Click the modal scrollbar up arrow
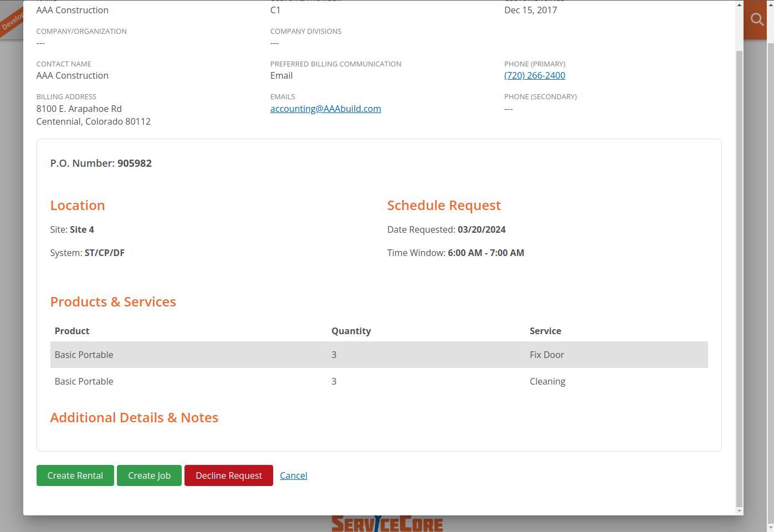The height and width of the screenshot is (532, 774). coord(739,4)
